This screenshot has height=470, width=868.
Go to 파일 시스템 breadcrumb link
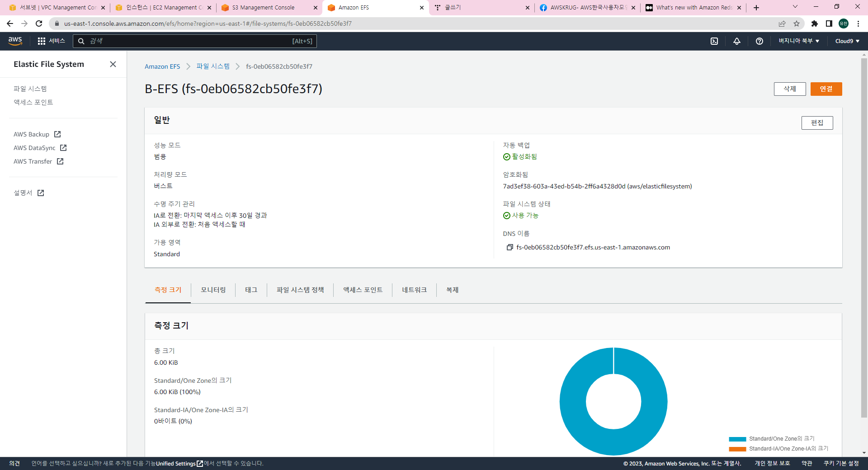213,66
